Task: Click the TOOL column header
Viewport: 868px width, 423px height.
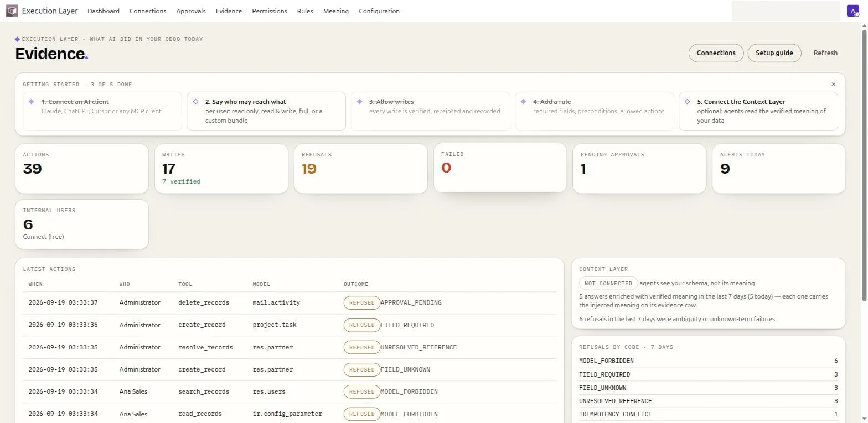Action: click(185, 284)
